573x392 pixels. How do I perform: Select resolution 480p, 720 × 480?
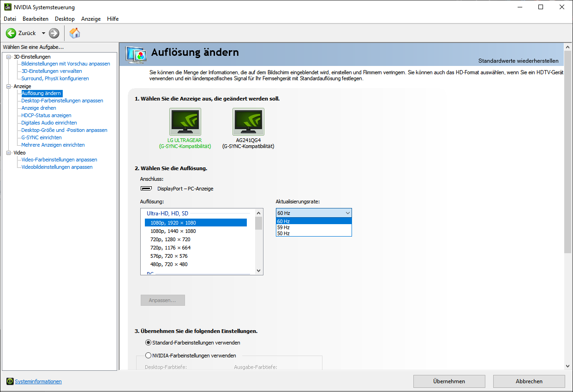(196, 264)
